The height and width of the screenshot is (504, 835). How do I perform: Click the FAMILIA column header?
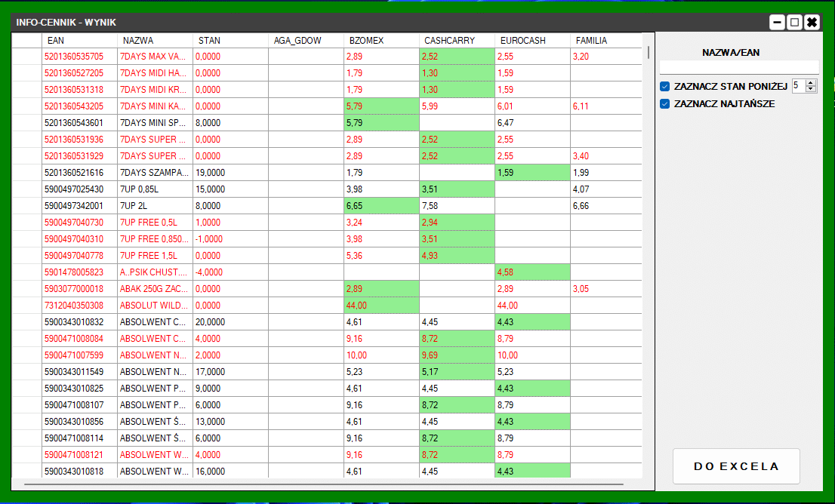[606, 41]
